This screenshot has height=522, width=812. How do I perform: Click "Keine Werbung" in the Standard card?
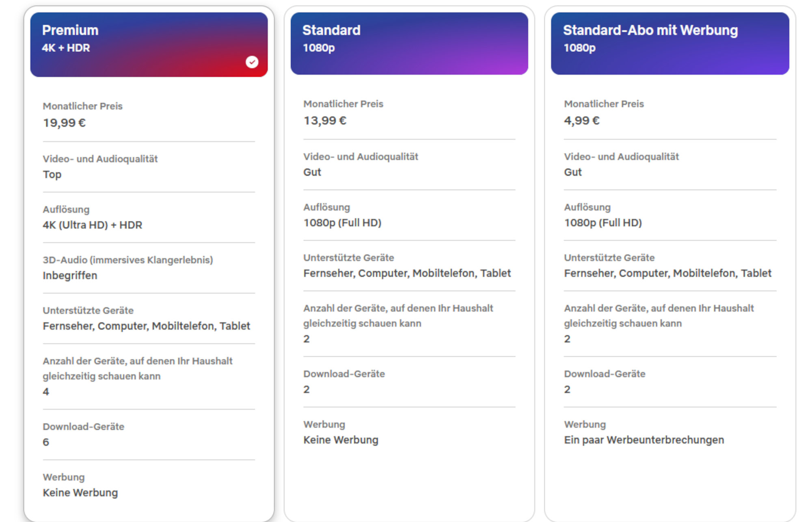click(341, 440)
